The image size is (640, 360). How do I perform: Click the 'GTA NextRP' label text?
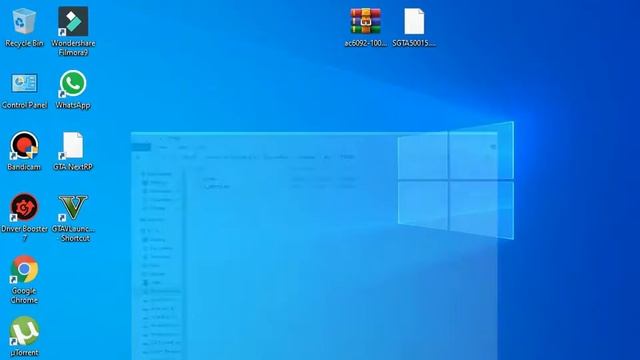[x=73, y=167]
